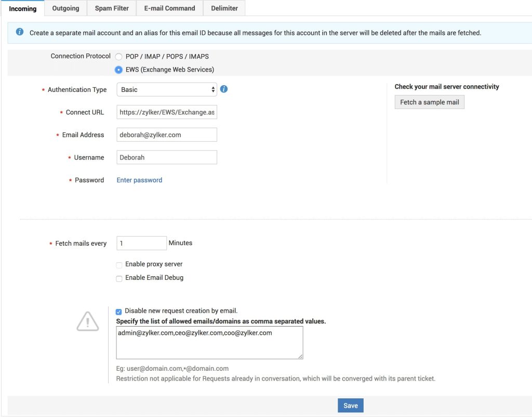This screenshot has width=532, height=417.
Task: Click the 'Eg: user@domain.com,*@domain.com' example text
Action: [172, 369]
